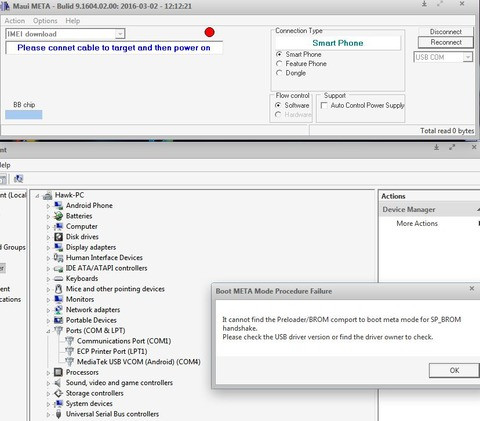Expand the Android Phone node
Viewport: 480px width, 421px height.
coord(48,206)
